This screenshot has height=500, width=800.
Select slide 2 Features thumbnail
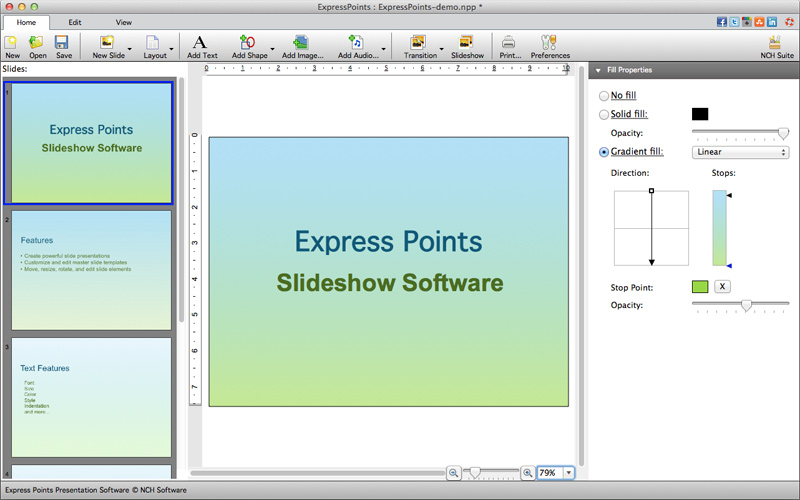pyautogui.click(x=91, y=270)
